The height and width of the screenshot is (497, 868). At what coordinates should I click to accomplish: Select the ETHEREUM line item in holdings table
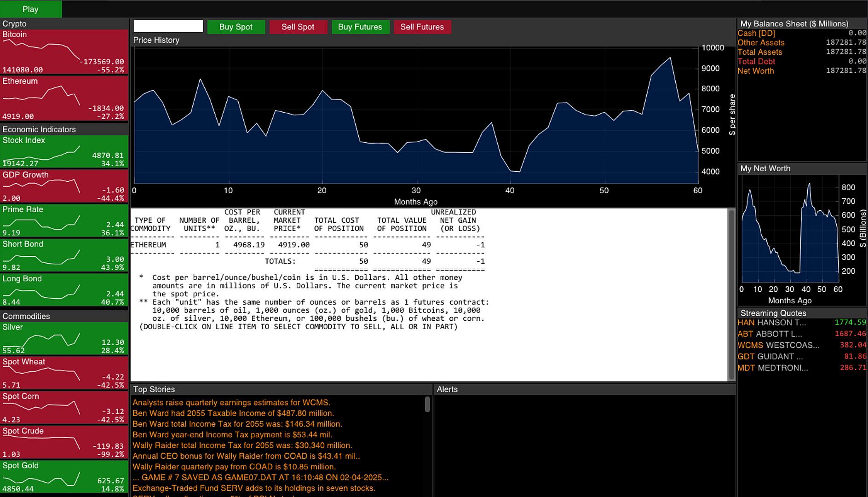(x=307, y=245)
